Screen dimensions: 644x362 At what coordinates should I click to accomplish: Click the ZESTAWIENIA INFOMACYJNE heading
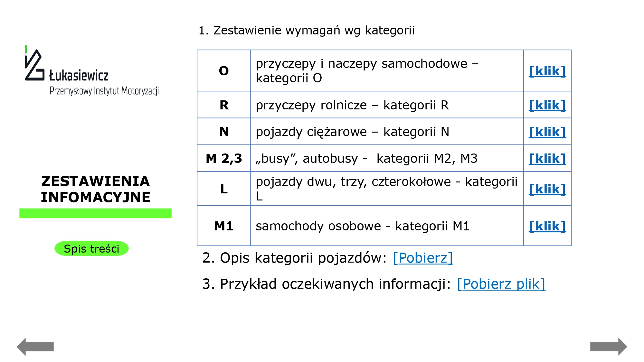coord(95,189)
